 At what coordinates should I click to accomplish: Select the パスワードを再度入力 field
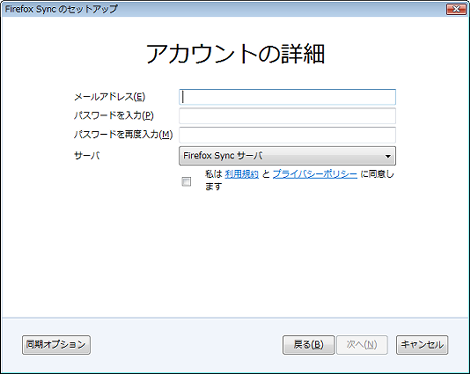click(x=287, y=135)
